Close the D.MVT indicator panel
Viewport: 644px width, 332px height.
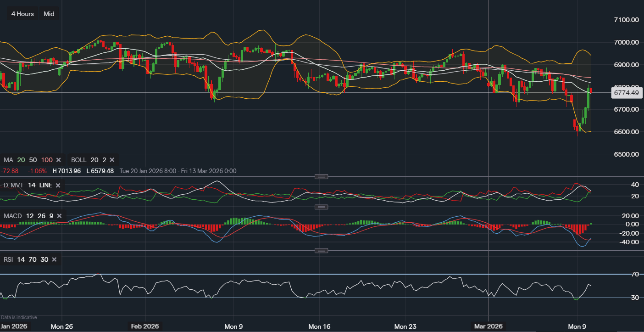pos(58,185)
